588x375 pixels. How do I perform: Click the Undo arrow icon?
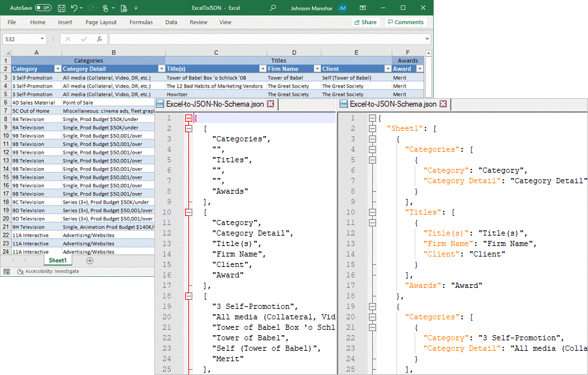tap(75, 8)
